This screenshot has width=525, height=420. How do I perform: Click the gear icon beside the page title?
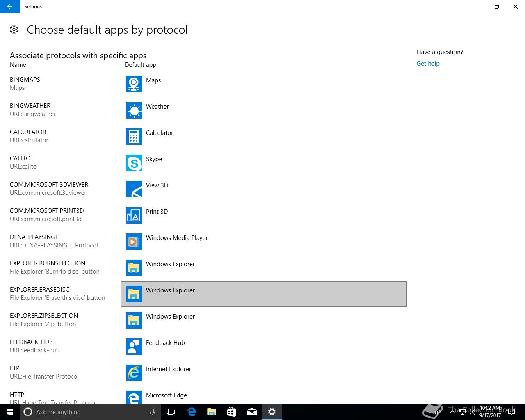coord(14,30)
